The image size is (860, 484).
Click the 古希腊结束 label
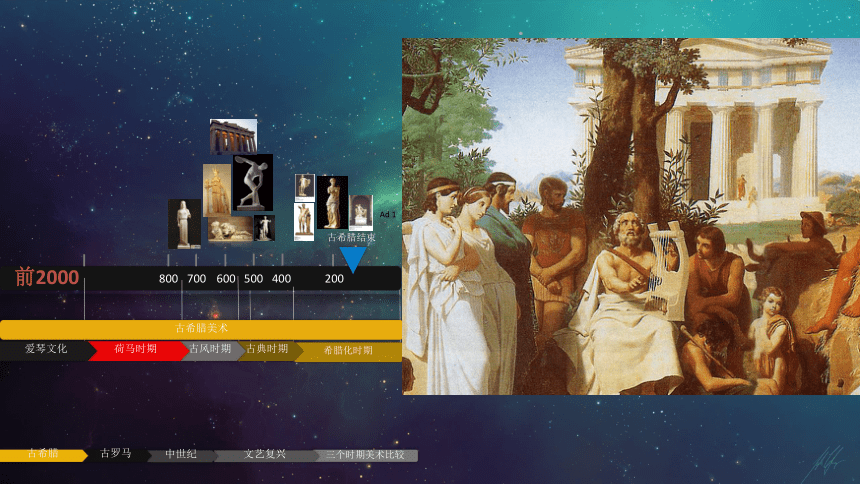click(352, 238)
